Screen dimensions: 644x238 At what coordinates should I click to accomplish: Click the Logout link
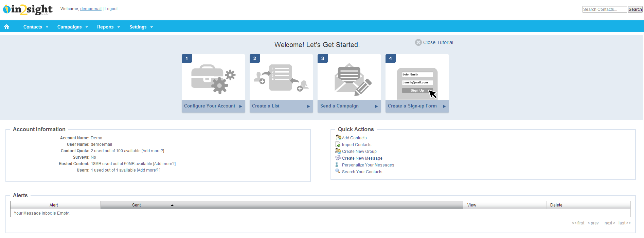point(111,9)
